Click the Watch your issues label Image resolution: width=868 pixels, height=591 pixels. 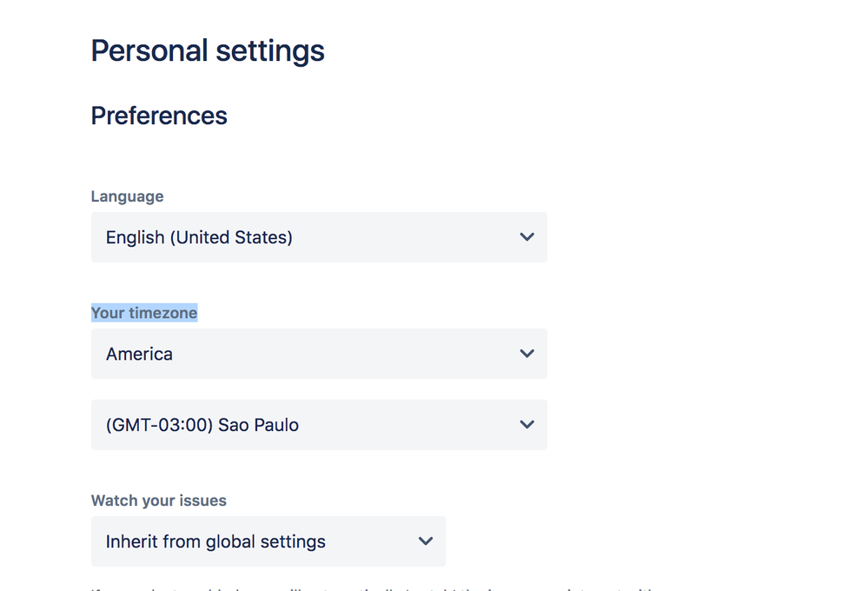[158, 500]
